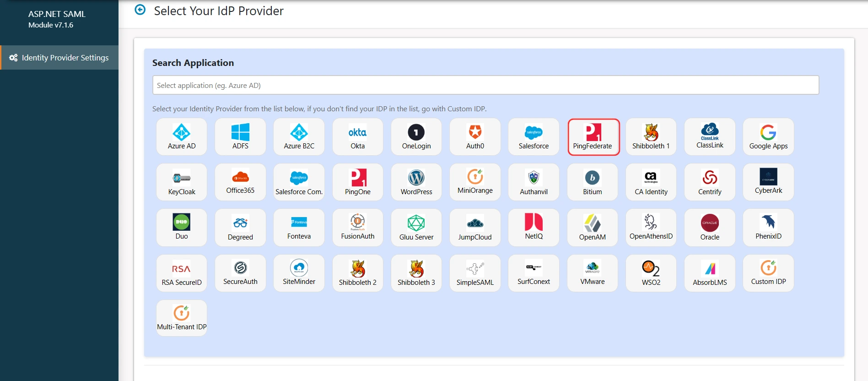Select the Office365 provider tile
Image resolution: width=868 pixels, height=381 pixels.
coord(240,182)
